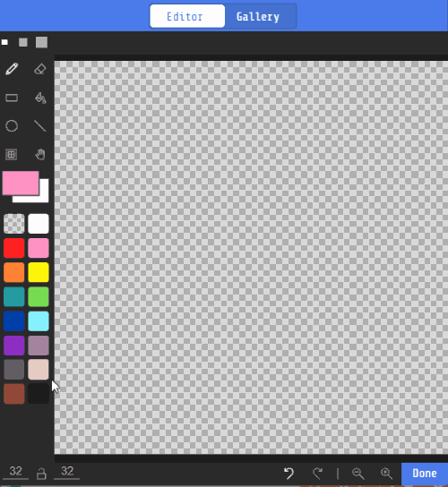Activate the marquee selection tool
Image resolution: width=448 pixels, height=487 pixels.
[x=12, y=154]
